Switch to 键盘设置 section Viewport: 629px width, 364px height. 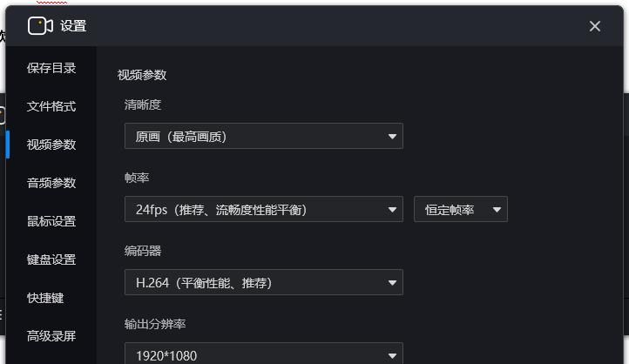[51, 260]
